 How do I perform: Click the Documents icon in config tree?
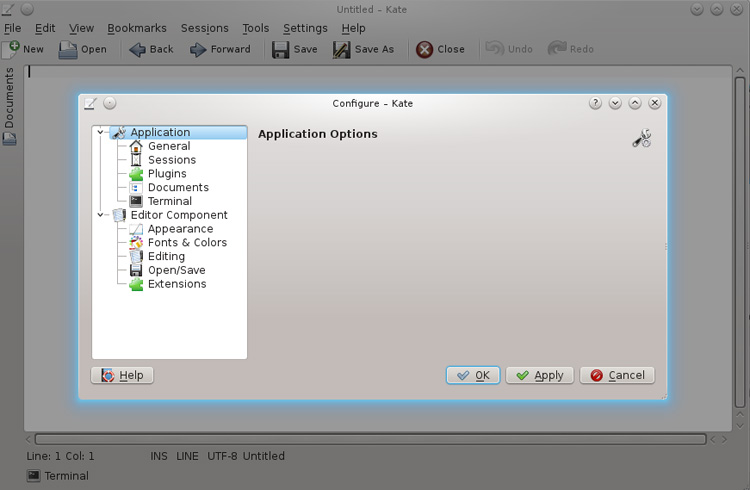point(136,188)
